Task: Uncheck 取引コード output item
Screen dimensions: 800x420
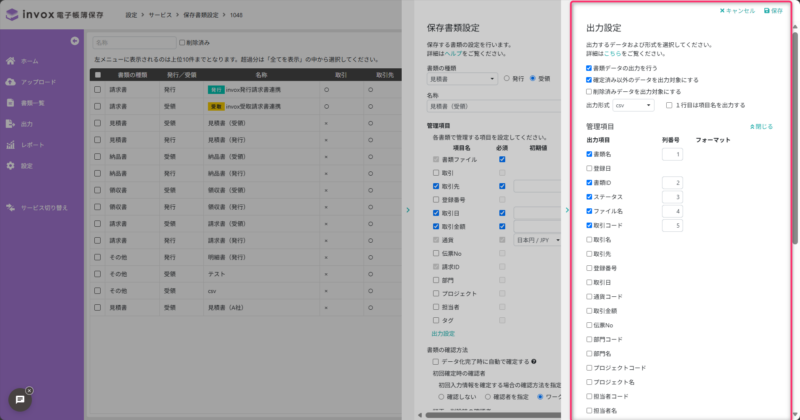Action: point(589,226)
